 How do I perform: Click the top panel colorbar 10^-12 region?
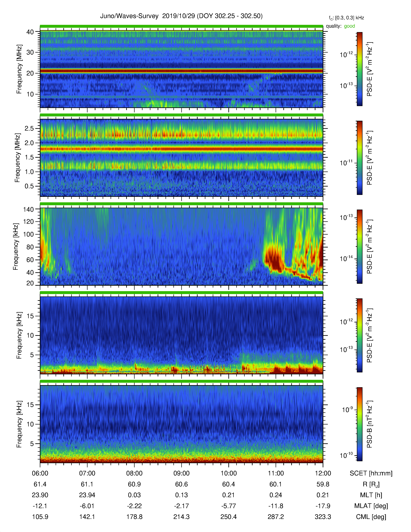[x=359, y=55]
